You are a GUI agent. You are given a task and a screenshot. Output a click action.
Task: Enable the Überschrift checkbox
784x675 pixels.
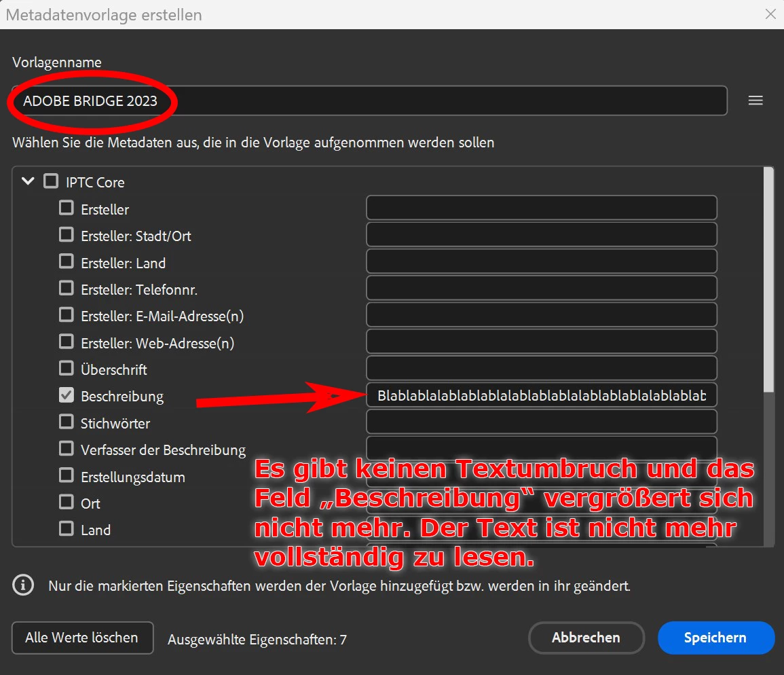pos(66,368)
